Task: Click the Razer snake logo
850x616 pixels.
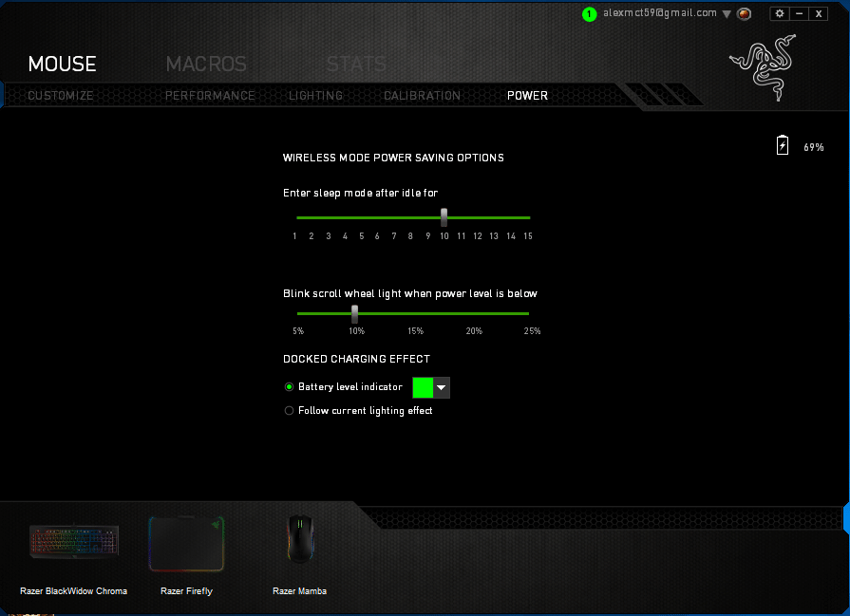Action: 764,67
